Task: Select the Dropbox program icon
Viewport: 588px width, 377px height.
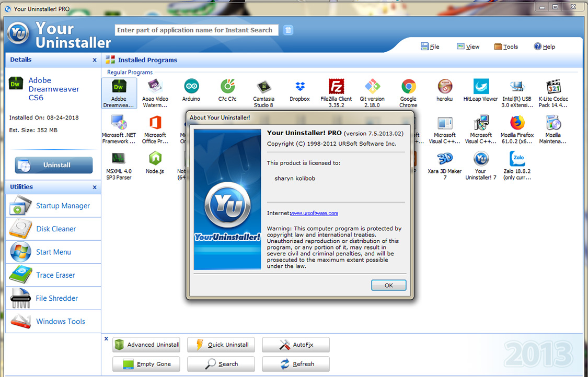Action: point(299,87)
